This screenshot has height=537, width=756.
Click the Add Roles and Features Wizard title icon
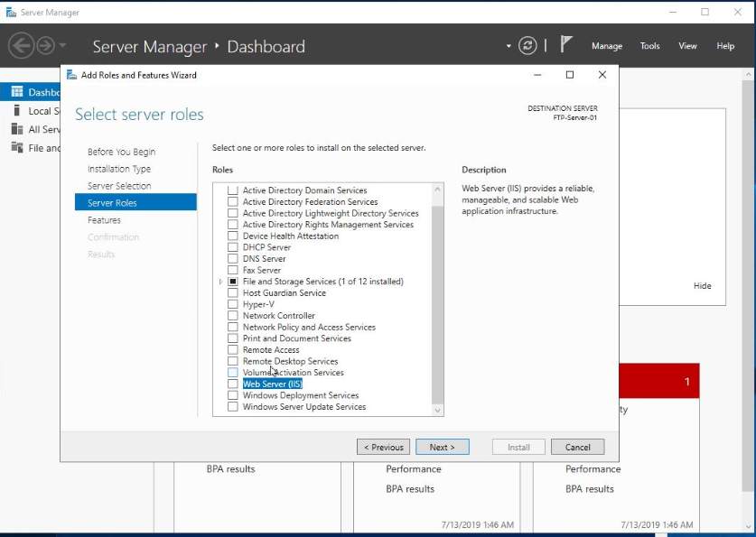click(x=72, y=75)
